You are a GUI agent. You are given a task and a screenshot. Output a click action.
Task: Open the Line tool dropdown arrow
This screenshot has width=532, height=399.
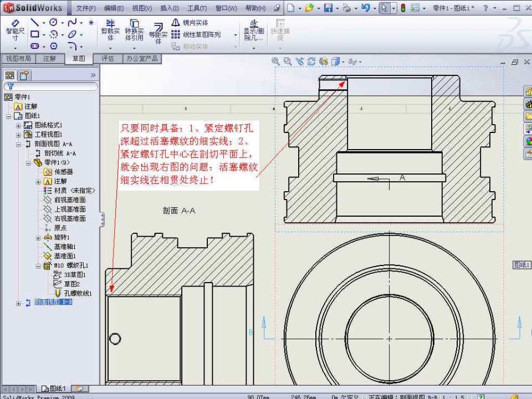44,23
